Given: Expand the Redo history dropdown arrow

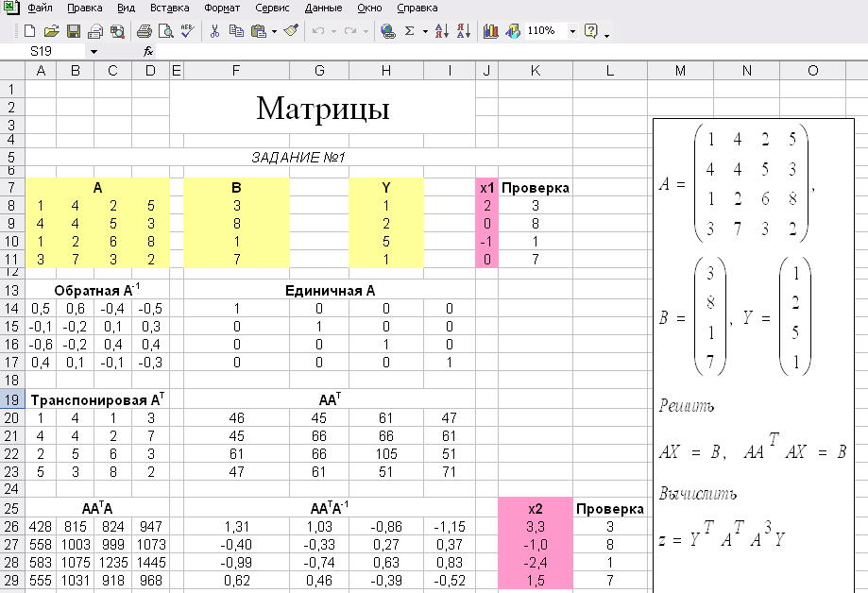Looking at the screenshot, I should [x=366, y=31].
